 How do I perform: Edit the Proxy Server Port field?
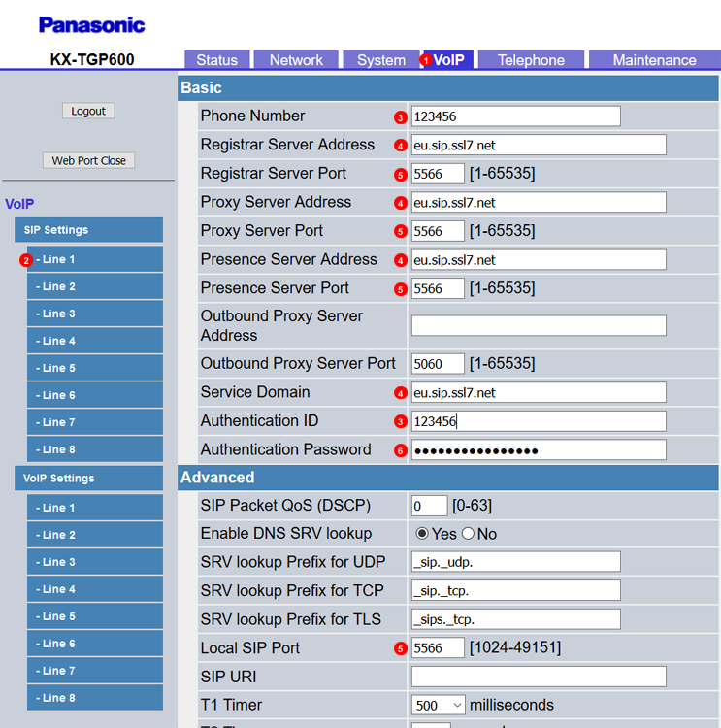(438, 231)
